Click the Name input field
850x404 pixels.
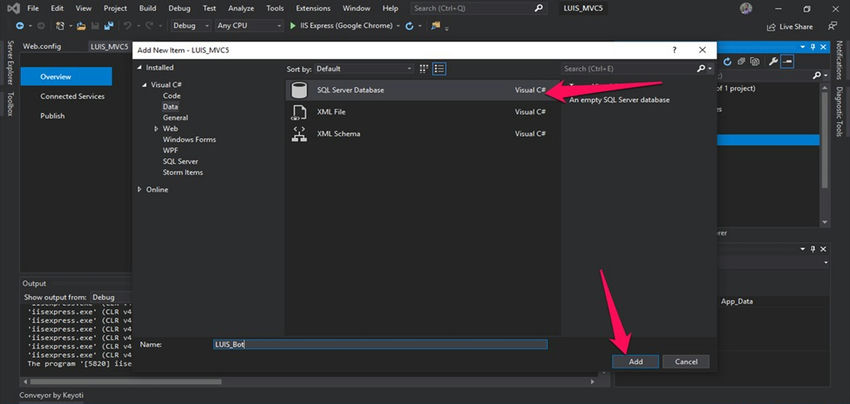[380, 344]
